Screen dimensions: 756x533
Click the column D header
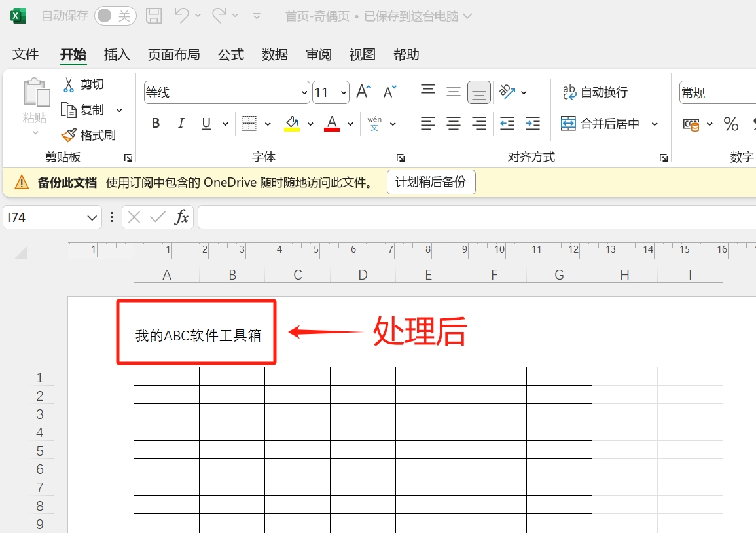(x=363, y=275)
